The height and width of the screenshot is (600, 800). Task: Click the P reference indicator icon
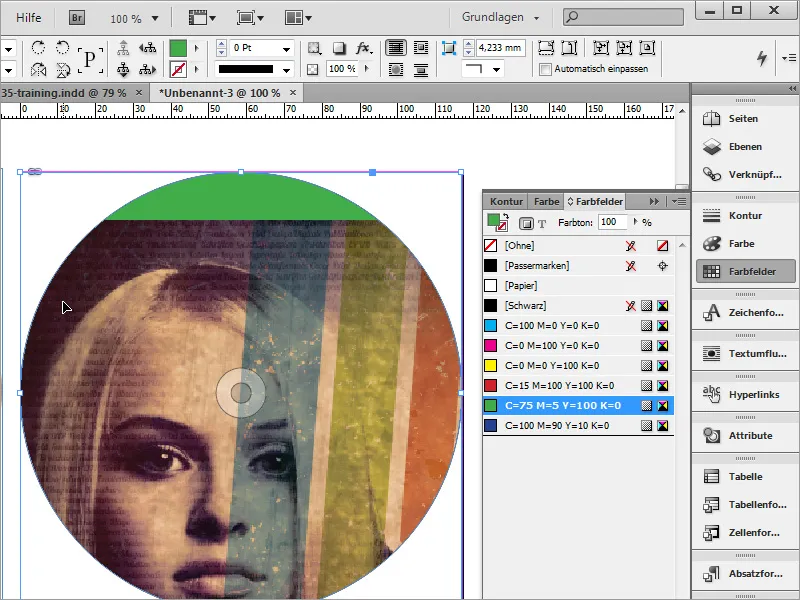point(90,59)
